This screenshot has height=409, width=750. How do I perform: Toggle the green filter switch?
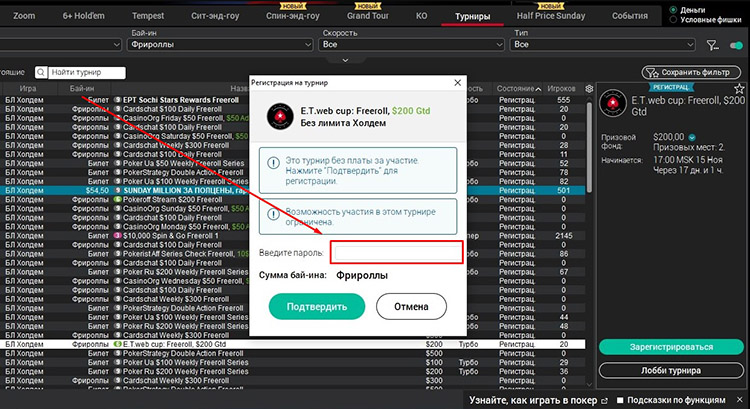coord(736,45)
